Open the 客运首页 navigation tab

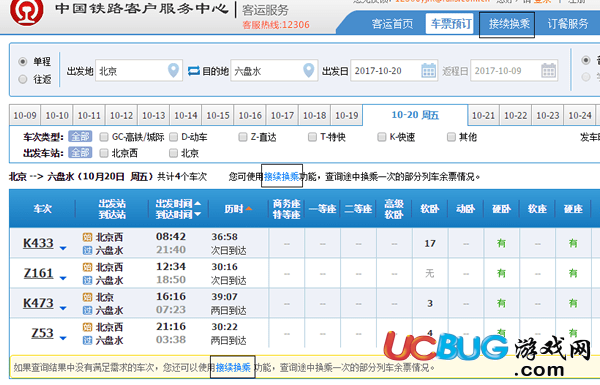[x=392, y=24]
